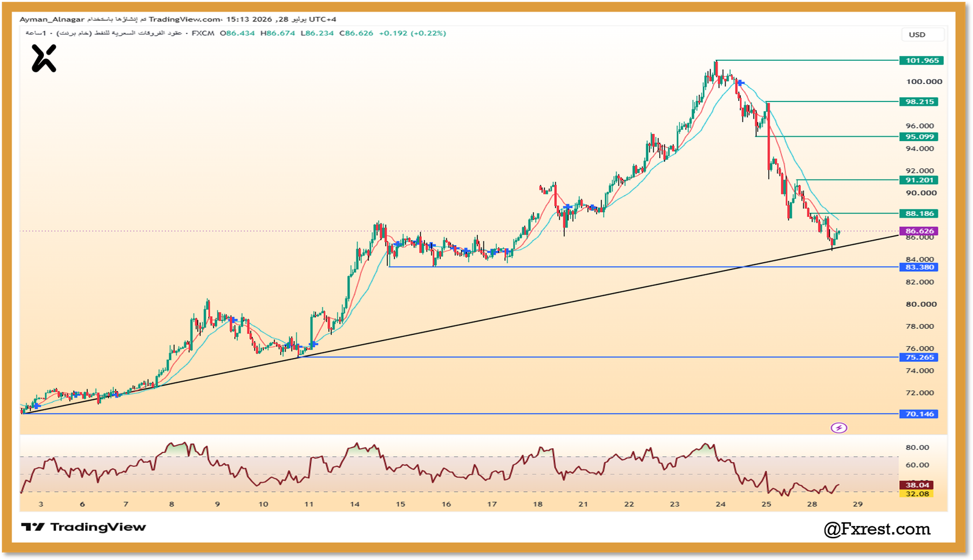Select the 91.201 green price label
This screenshot has width=973, height=560.
[919, 180]
